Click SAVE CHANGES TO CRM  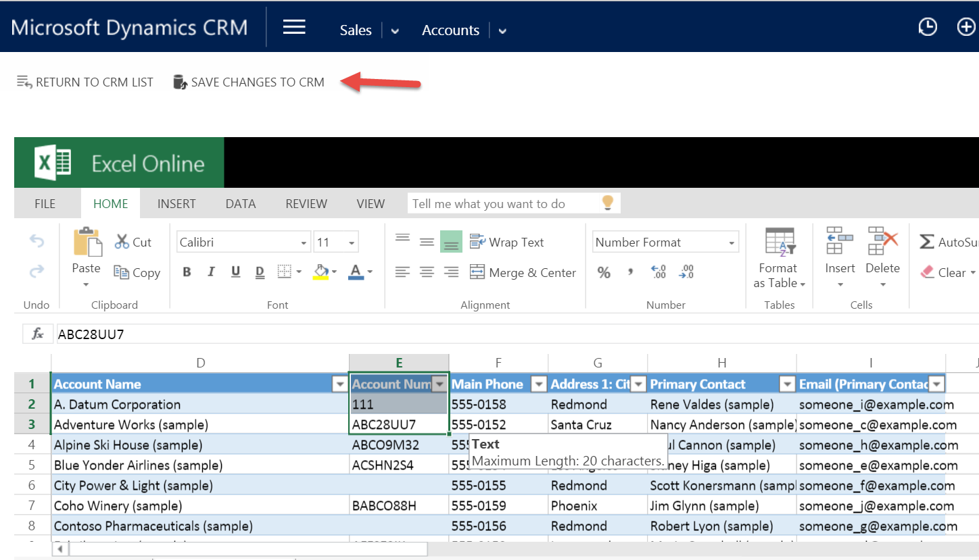(249, 81)
